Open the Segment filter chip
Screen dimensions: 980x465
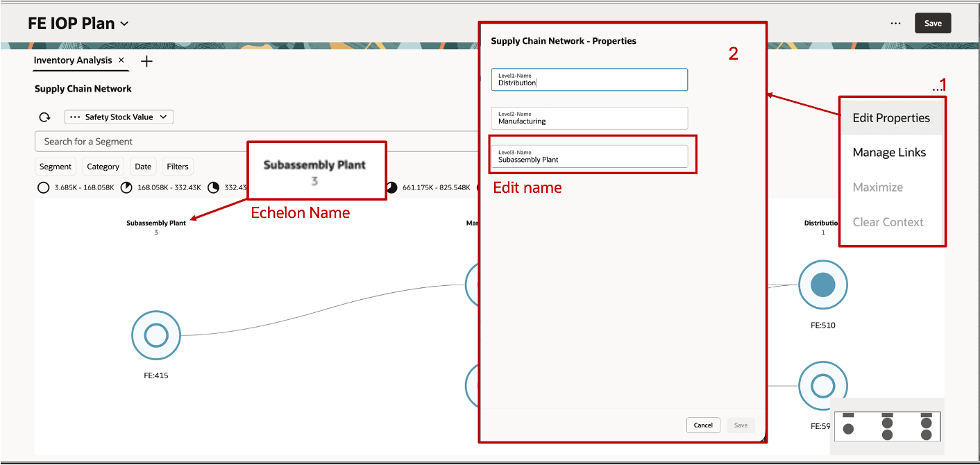pos(56,167)
